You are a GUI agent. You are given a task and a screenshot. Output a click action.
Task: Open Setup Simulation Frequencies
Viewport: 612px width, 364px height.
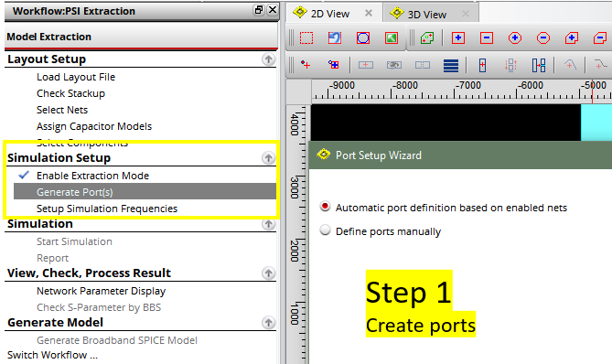click(x=107, y=209)
